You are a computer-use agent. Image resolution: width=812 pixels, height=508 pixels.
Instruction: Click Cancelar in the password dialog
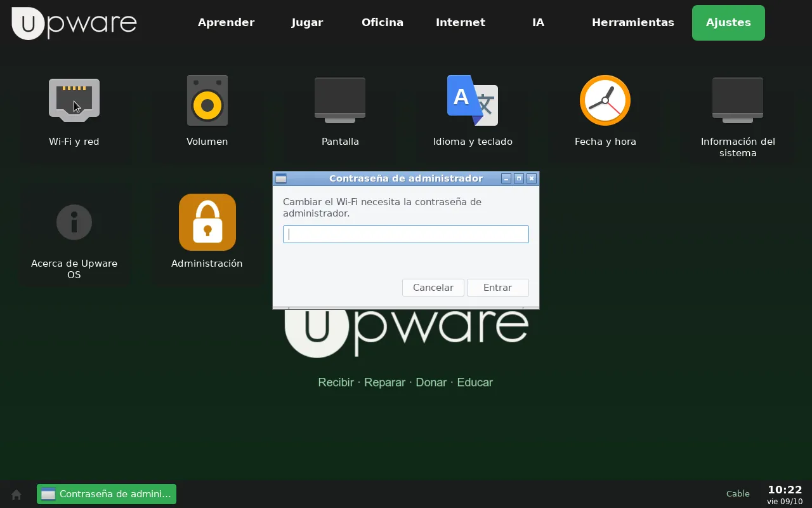[x=433, y=288]
